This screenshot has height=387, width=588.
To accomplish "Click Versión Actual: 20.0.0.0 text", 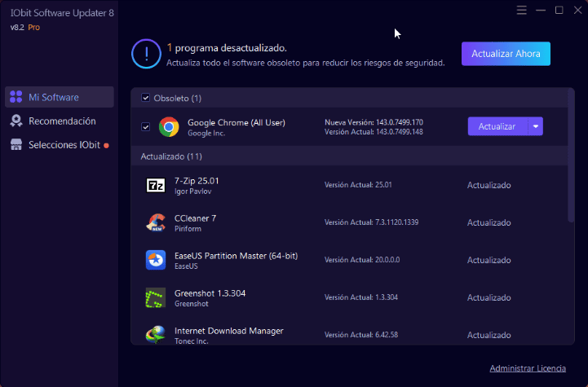I will point(362,260).
